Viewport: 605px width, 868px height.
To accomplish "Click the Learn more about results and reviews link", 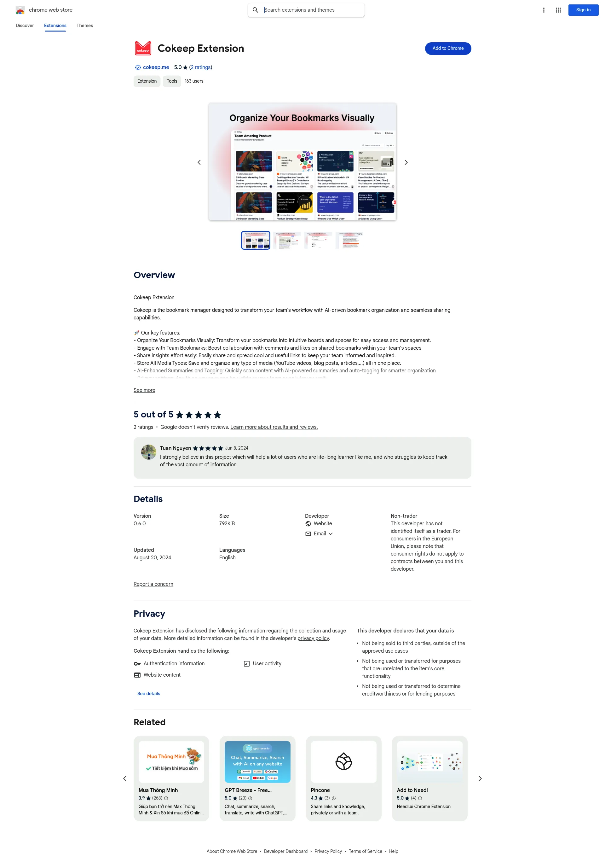I will [x=274, y=428].
